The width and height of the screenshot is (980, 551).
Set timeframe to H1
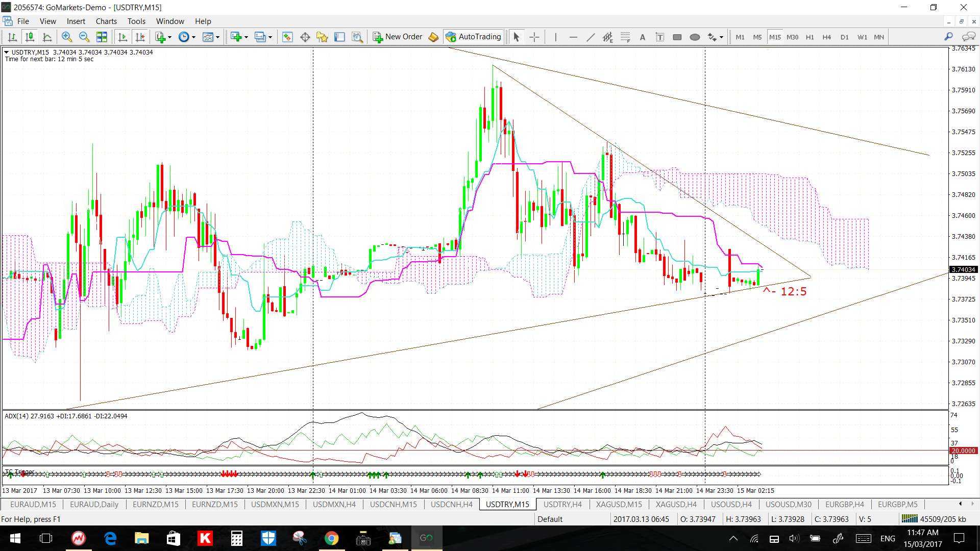click(x=810, y=37)
